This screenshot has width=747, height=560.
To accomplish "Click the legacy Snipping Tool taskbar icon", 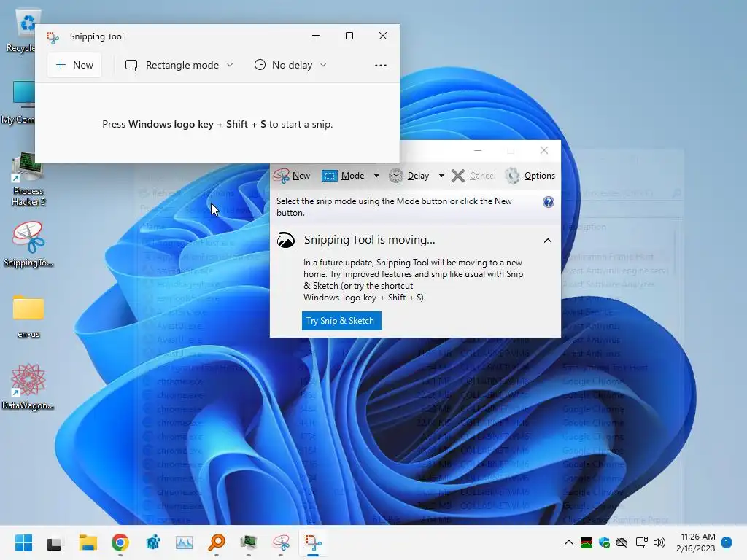I will [x=281, y=542].
